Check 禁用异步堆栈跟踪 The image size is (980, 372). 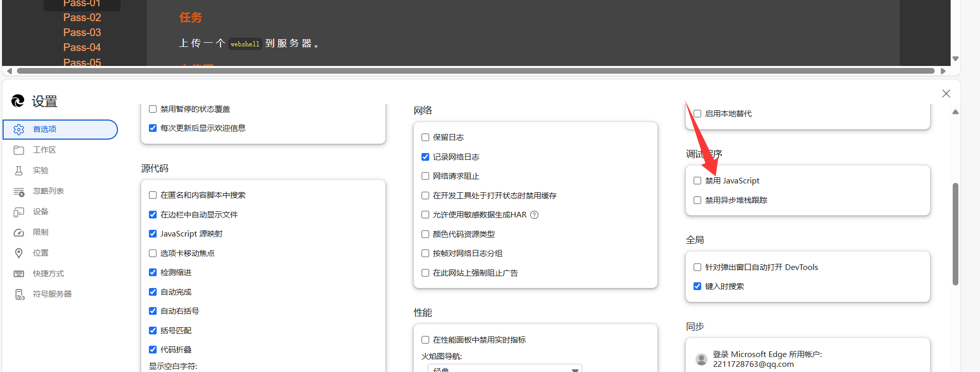coord(697,200)
